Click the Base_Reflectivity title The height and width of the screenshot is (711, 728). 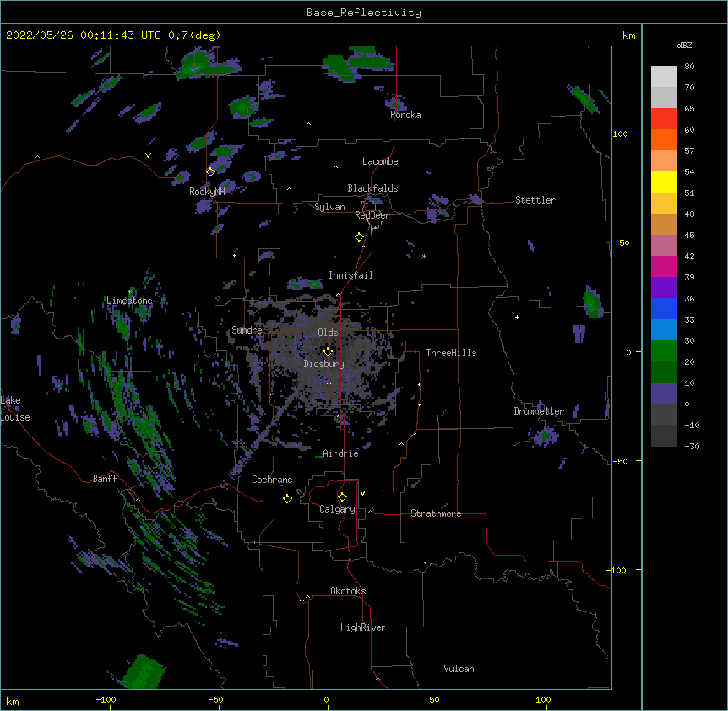tap(364, 13)
